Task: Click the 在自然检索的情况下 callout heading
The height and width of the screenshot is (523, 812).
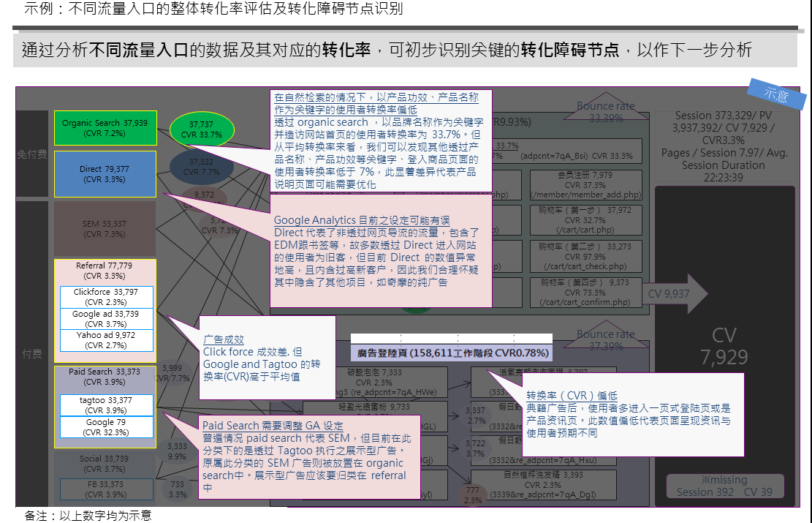Action: (376, 104)
